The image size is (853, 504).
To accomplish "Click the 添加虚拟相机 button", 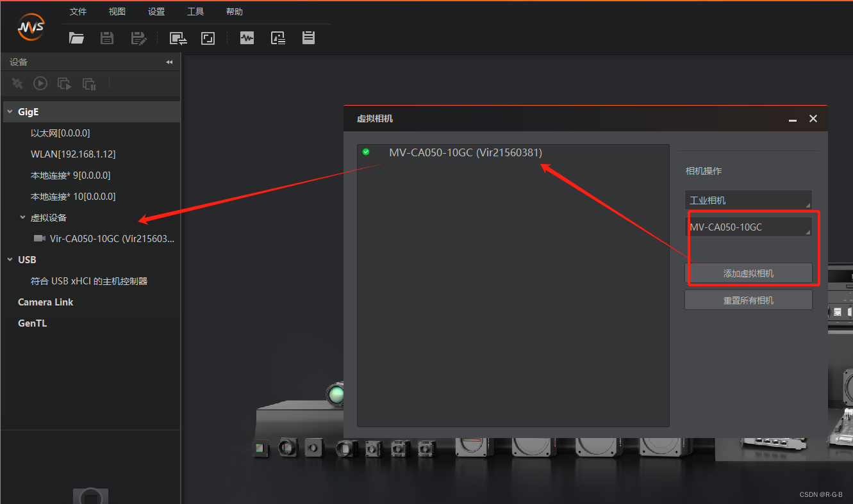I will coord(748,273).
